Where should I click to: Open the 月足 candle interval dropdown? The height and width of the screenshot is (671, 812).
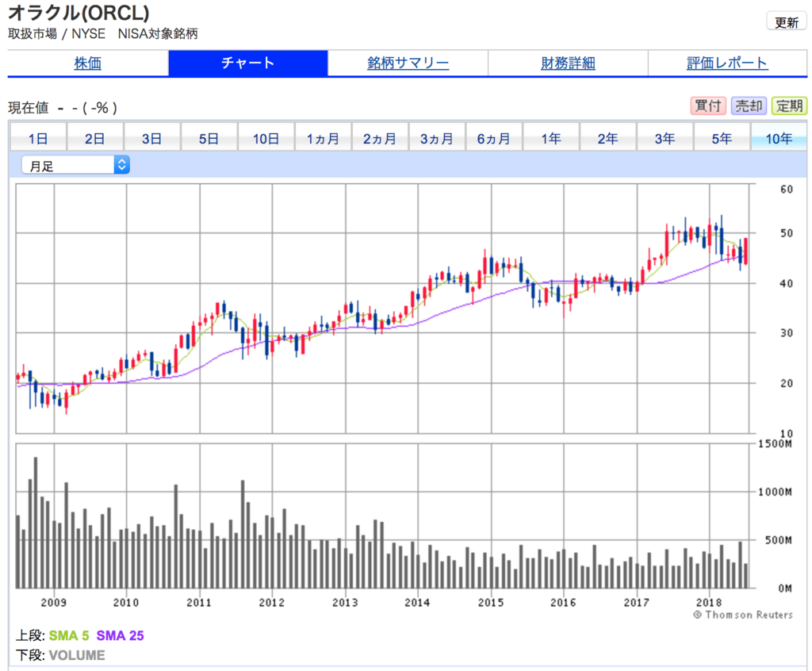point(67,165)
